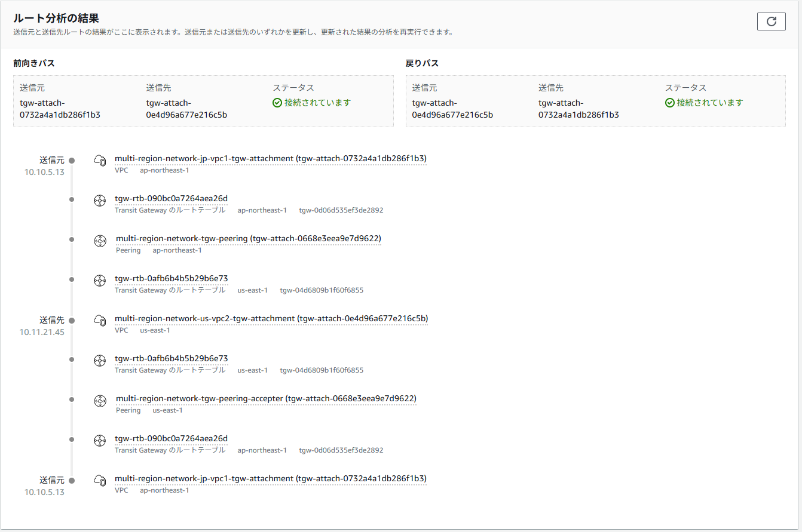Click the peering icon beside multi-region-network-tgw-peering-accepter
This screenshot has width=802, height=532.
100,401
